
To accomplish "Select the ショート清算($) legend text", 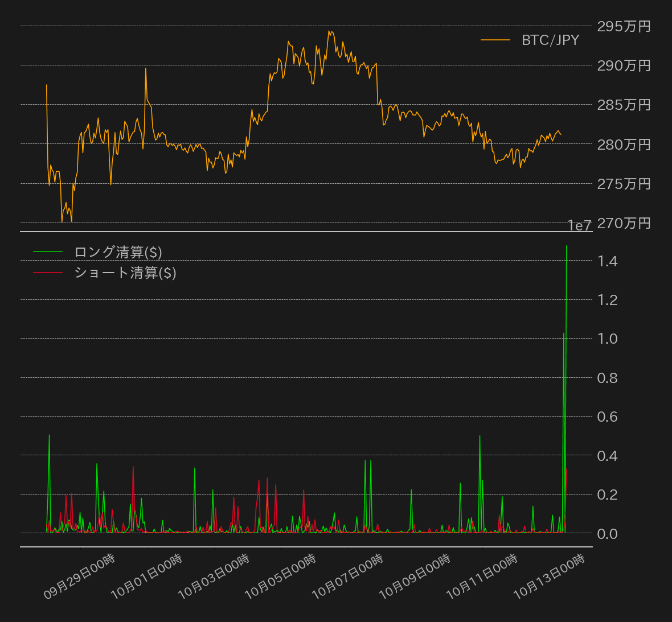I will tap(125, 273).
